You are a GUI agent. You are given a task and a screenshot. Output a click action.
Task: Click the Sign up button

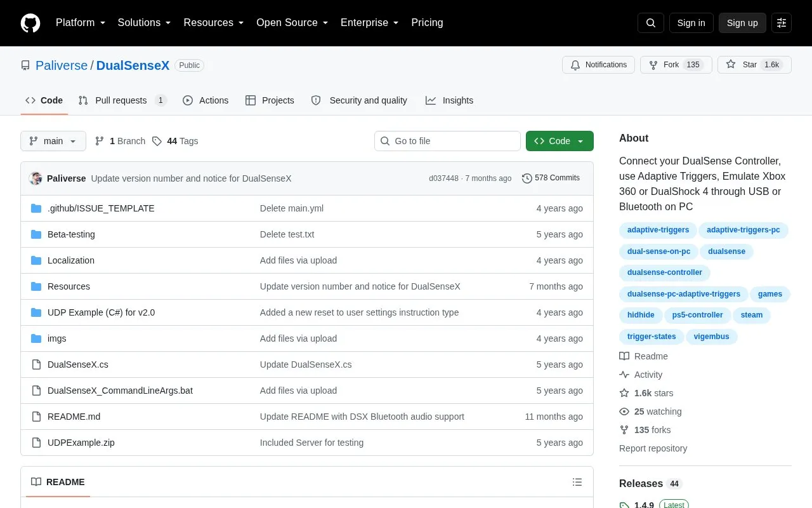click(742, 23)
